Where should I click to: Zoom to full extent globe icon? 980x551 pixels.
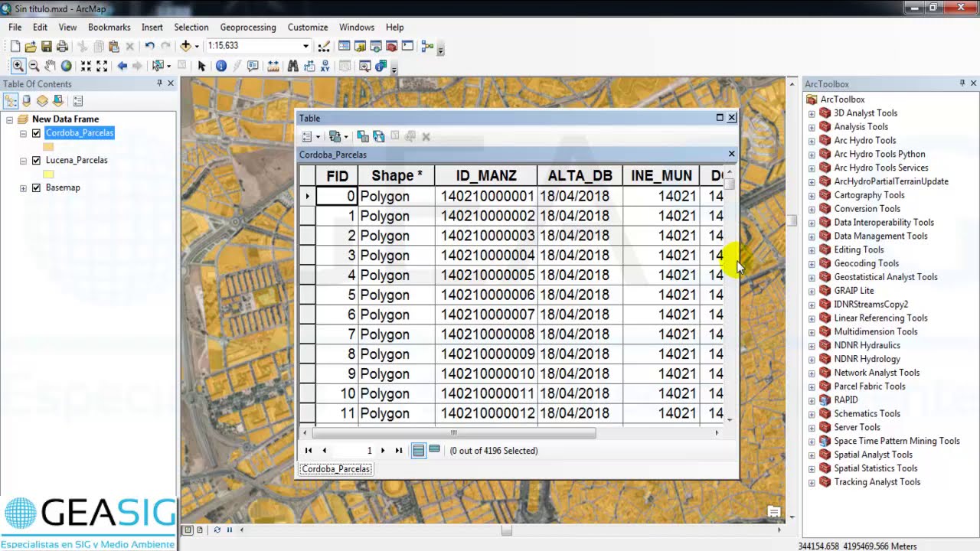coord(66,67)
